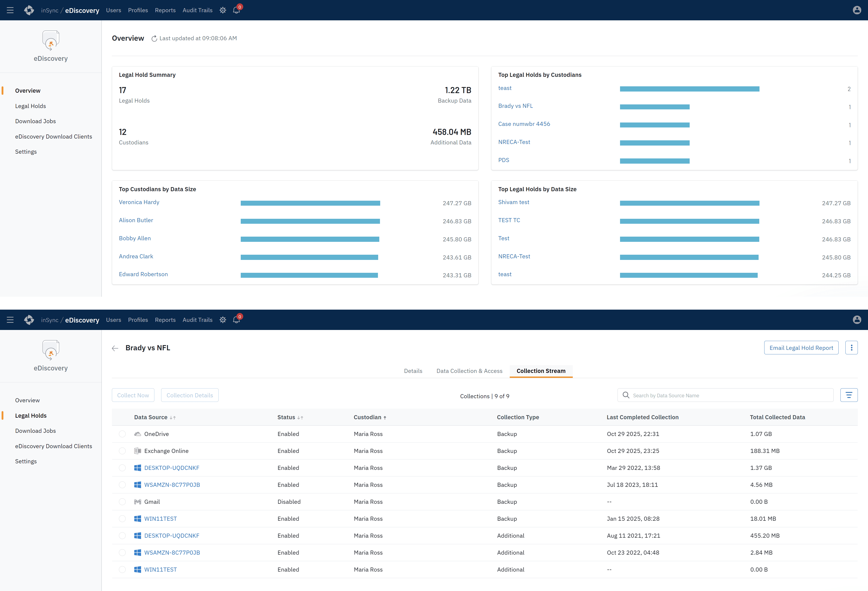
Task: Sort by Data Source column arrows
Action: point(172,417)
